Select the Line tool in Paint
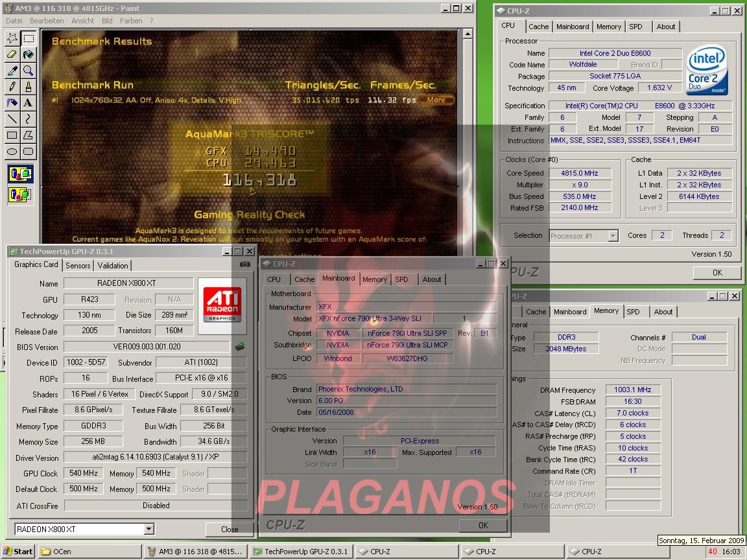 12,119
